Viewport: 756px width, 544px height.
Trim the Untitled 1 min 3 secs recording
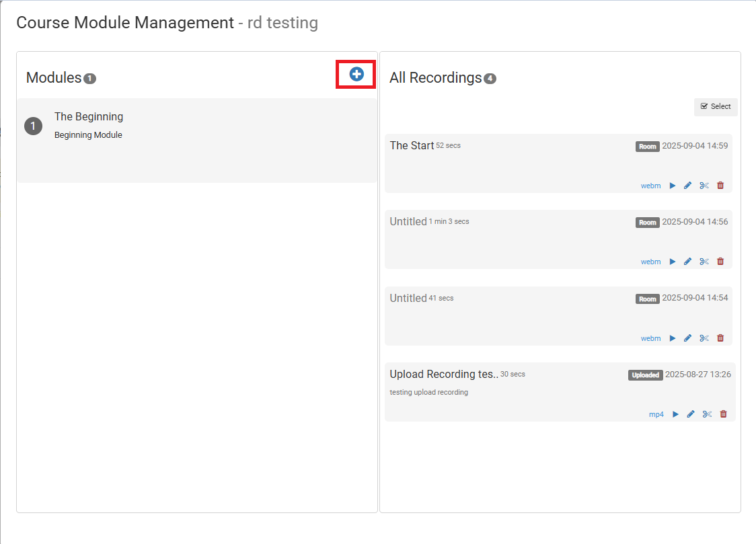(x=704, y=262)
